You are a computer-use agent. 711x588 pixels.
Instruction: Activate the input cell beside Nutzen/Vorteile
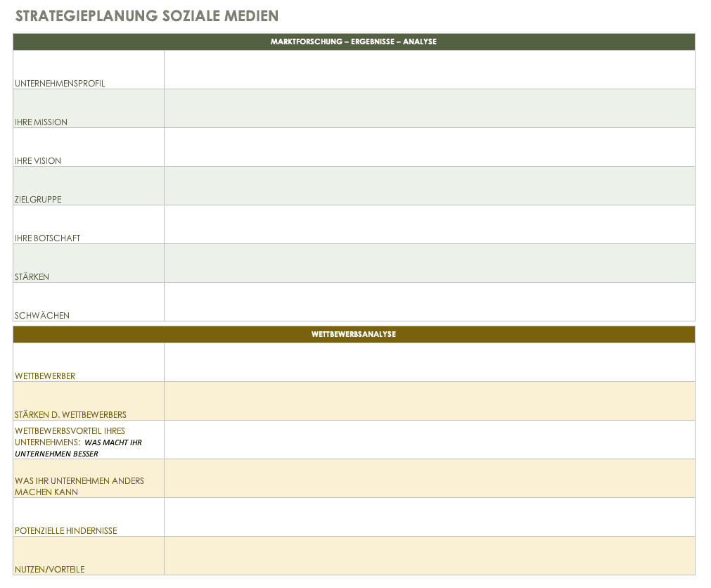coord(429,556)
